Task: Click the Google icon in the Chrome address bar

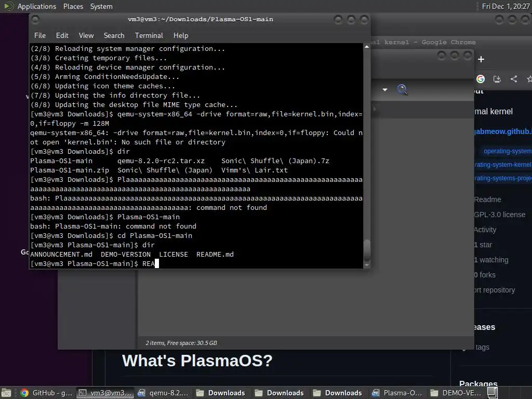Action: point(481,79)
